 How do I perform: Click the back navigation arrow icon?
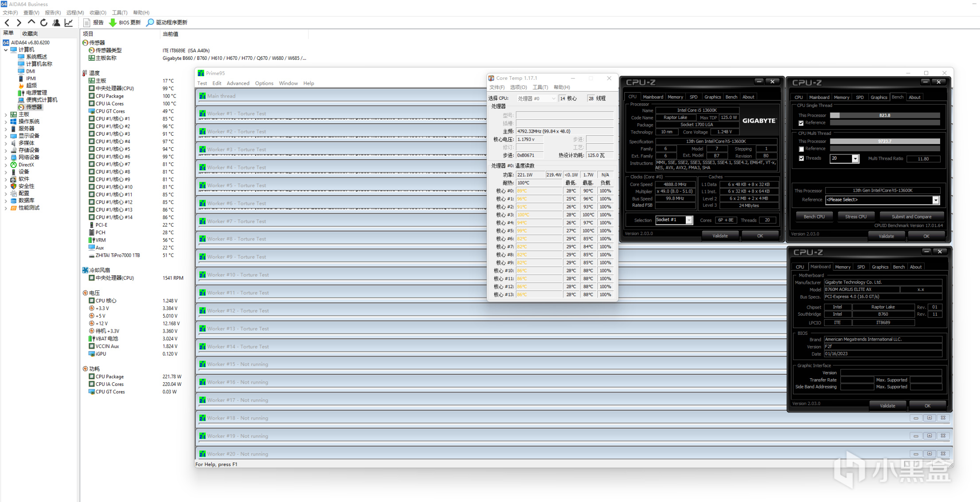pyautogui.click(x=7, y=23)
